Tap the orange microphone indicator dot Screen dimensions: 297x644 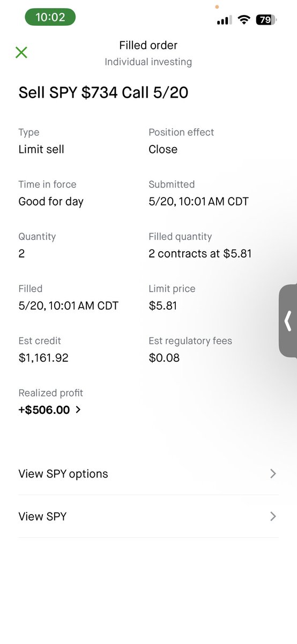pyautogui.click(x=217, y=7)
